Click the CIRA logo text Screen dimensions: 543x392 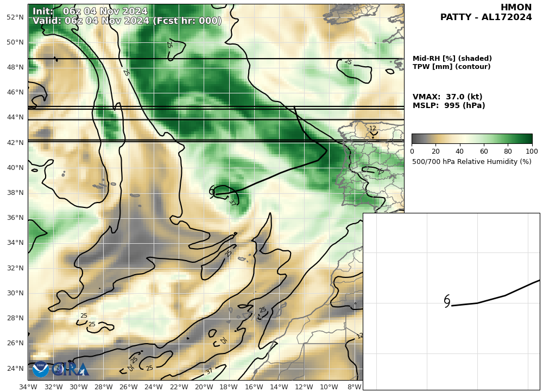click(71, 370)
